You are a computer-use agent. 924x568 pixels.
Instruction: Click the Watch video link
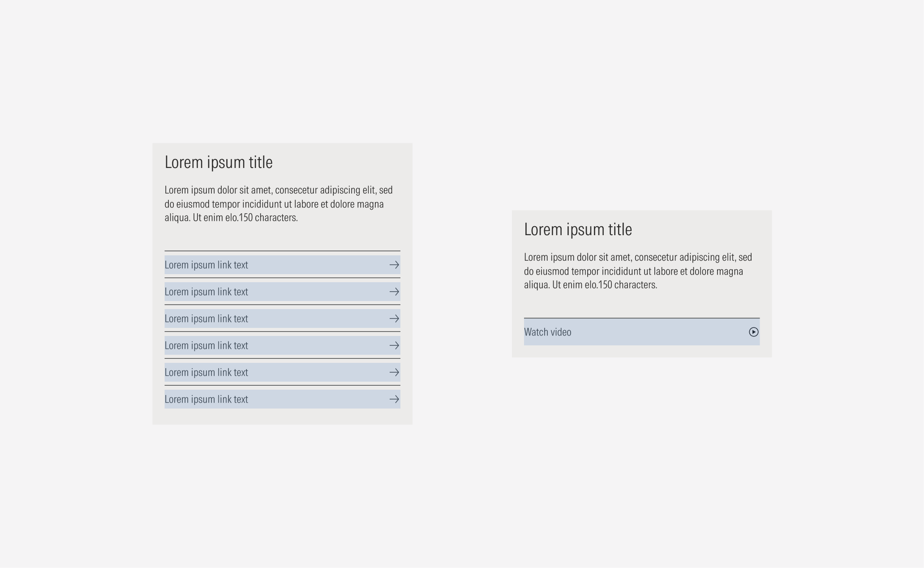coord(548,332)
